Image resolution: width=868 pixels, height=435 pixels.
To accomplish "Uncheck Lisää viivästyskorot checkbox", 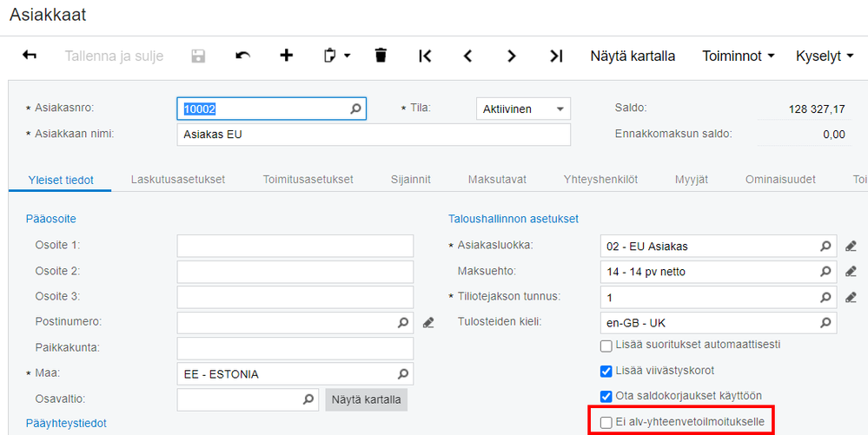I will [606, 371].
